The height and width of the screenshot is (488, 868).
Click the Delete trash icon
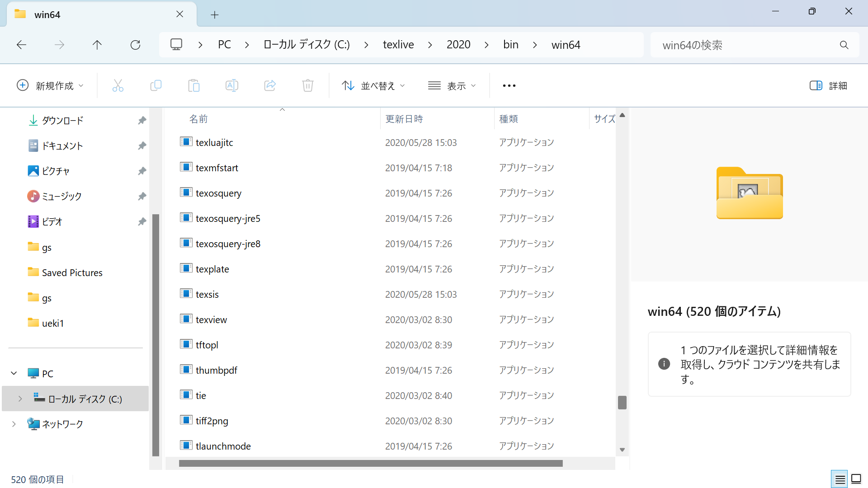pyautogui.click(x=308, y=85)
